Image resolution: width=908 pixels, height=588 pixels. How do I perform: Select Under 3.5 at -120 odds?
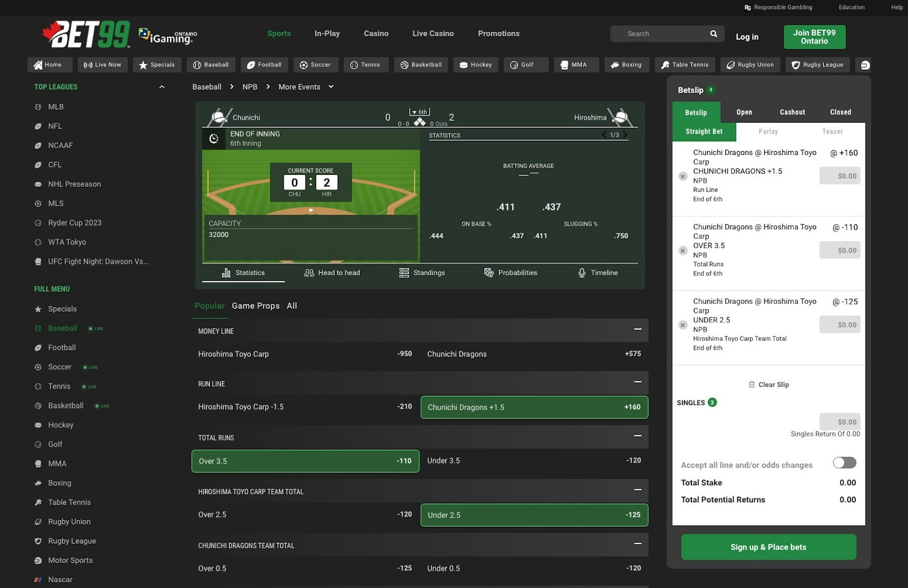(533, 461)
